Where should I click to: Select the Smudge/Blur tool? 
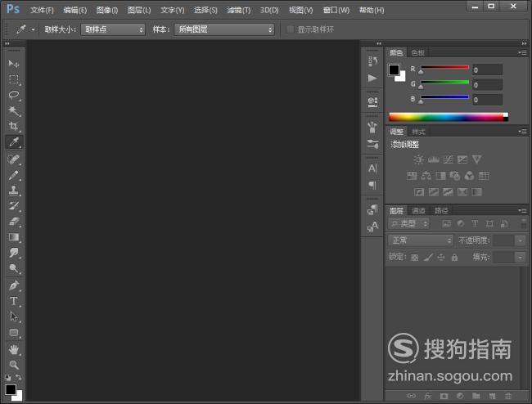pos(14,253)
